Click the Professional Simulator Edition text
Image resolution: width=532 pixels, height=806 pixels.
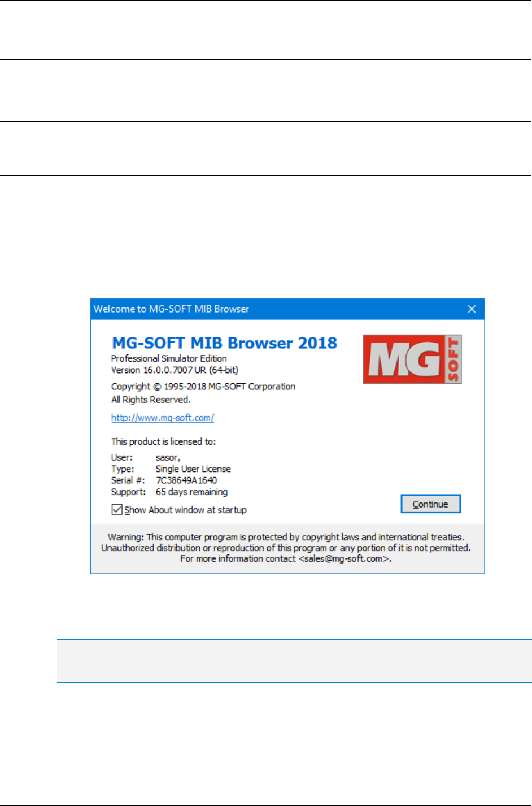point(169,358)
